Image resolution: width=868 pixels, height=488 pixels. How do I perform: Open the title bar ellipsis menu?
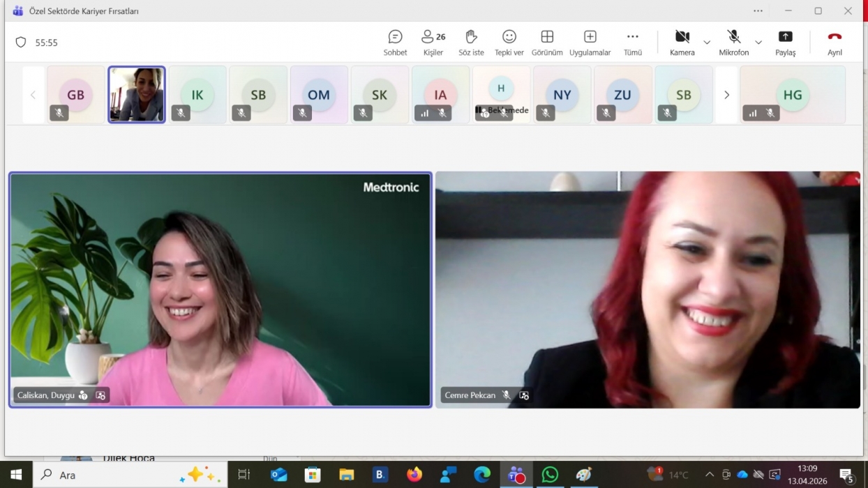coord(758,11)
